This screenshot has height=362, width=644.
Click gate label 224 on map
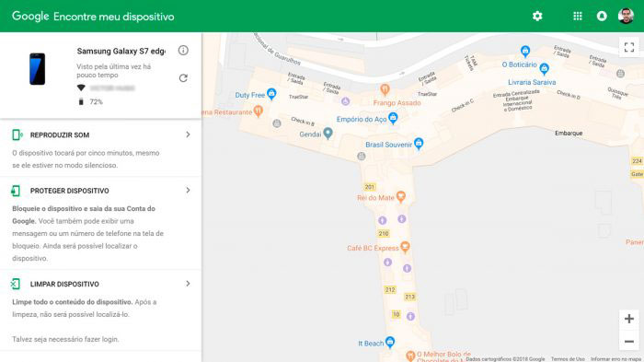point(637,161)
